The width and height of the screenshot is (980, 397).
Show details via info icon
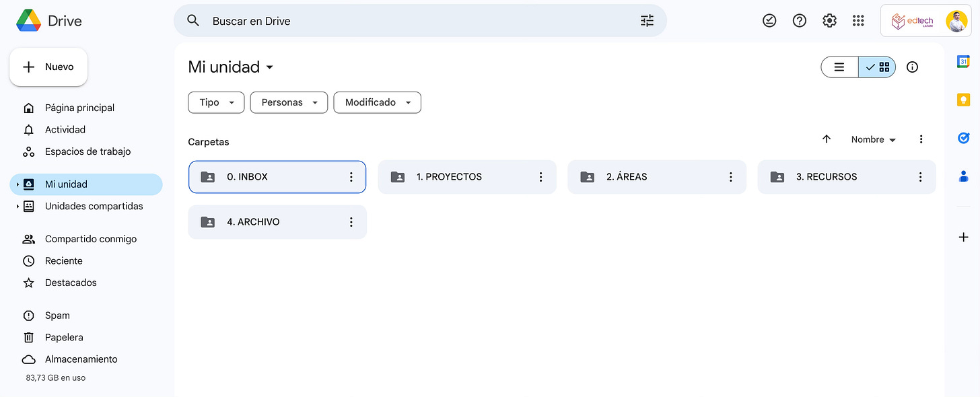pos(913,67)
